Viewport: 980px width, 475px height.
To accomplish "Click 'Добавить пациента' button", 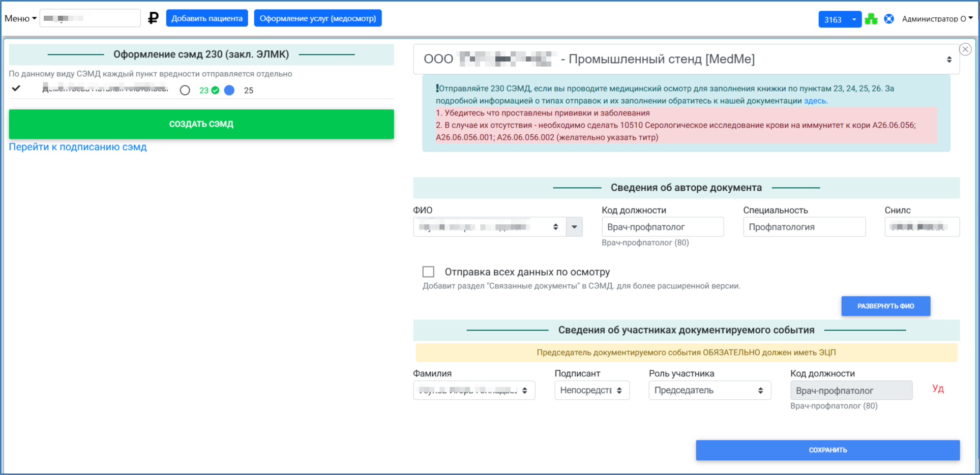I will pyautogui.click(x=207, y=18).
